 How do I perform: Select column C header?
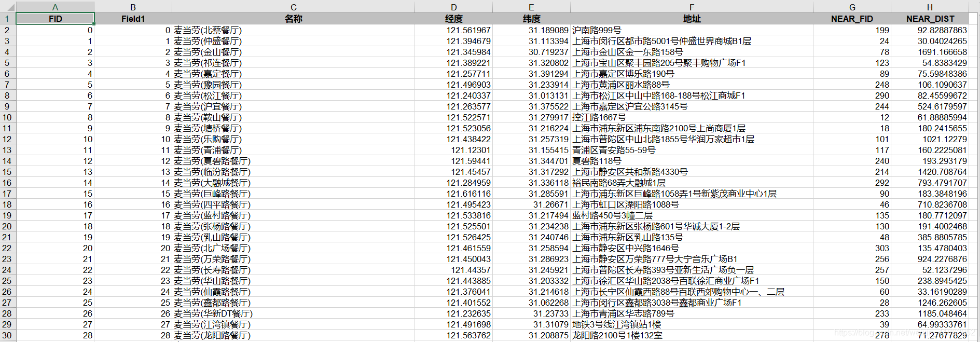[x=293, y=7]
